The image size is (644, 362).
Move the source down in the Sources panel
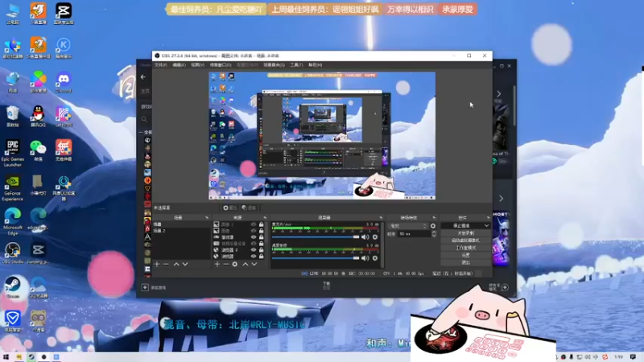pos(254,265)
